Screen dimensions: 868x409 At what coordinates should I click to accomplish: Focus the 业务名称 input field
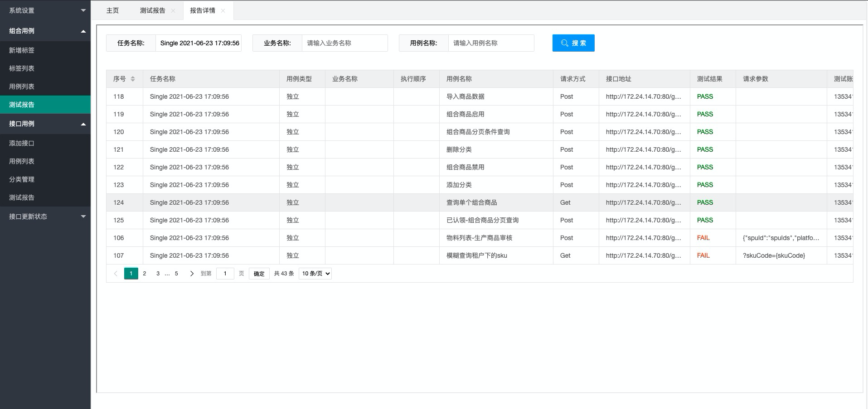click(345, 43)
